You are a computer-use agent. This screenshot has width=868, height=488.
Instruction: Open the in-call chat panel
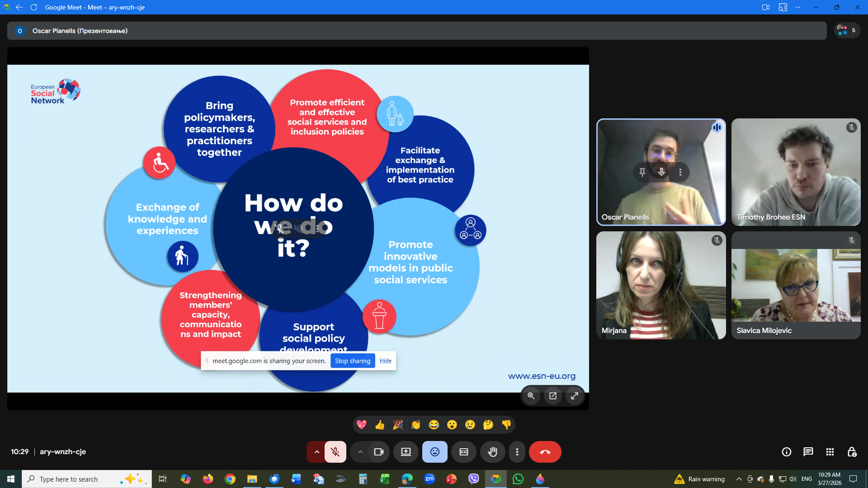(x=808, y=452)
